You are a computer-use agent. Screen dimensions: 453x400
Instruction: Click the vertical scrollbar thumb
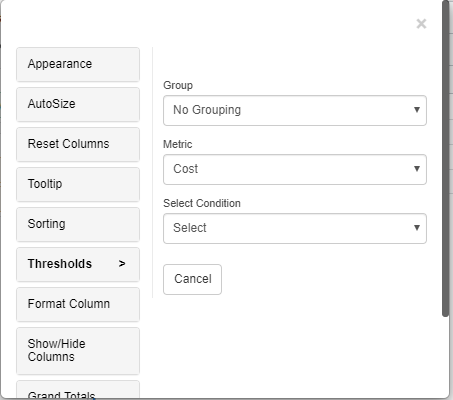pos(445,158)
